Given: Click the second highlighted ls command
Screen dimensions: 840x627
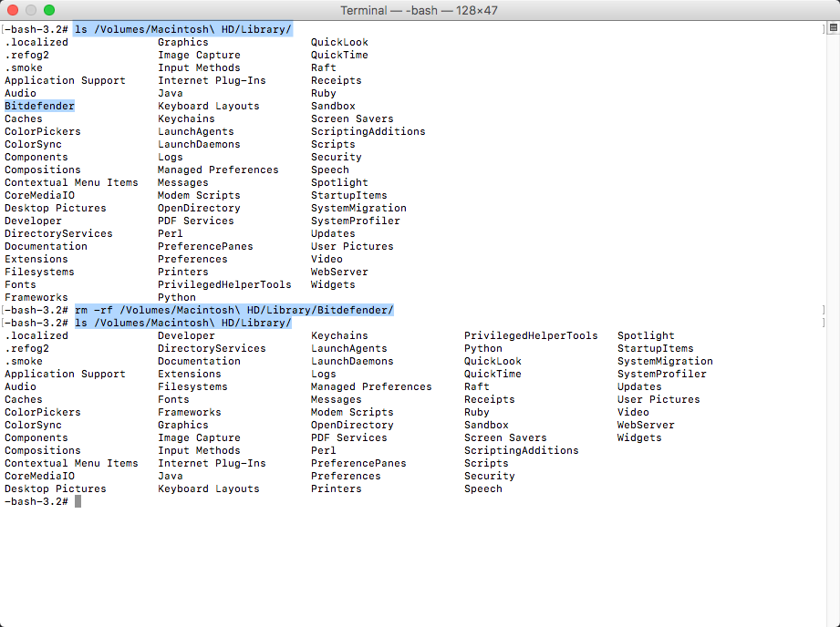Looking at the screenshot, I should coord(182,323).
